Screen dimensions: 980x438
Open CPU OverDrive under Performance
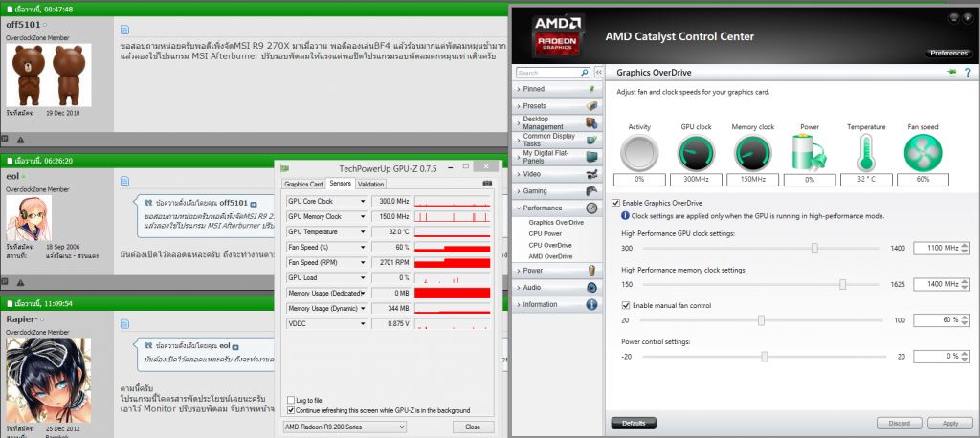pyautogui.click(x=550, y=245)
